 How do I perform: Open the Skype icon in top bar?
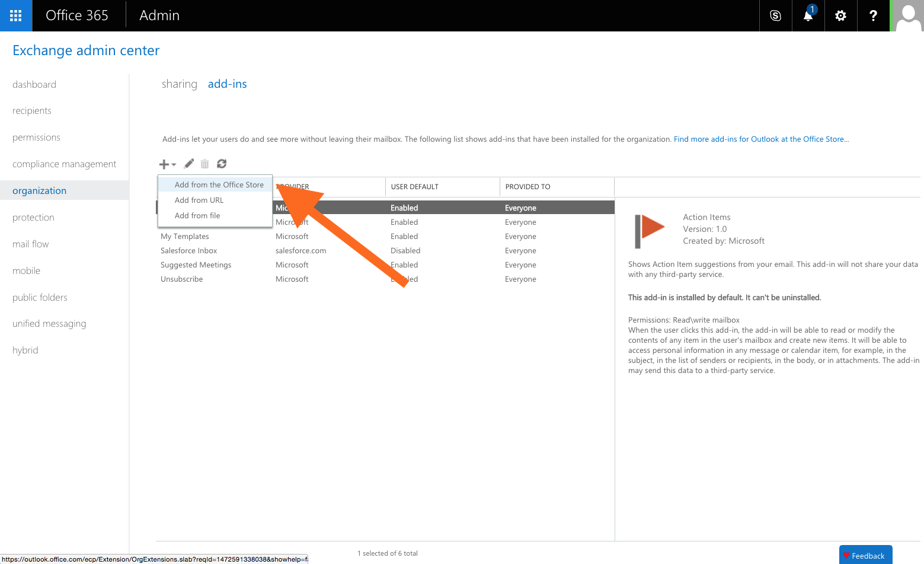click(775, 15)
